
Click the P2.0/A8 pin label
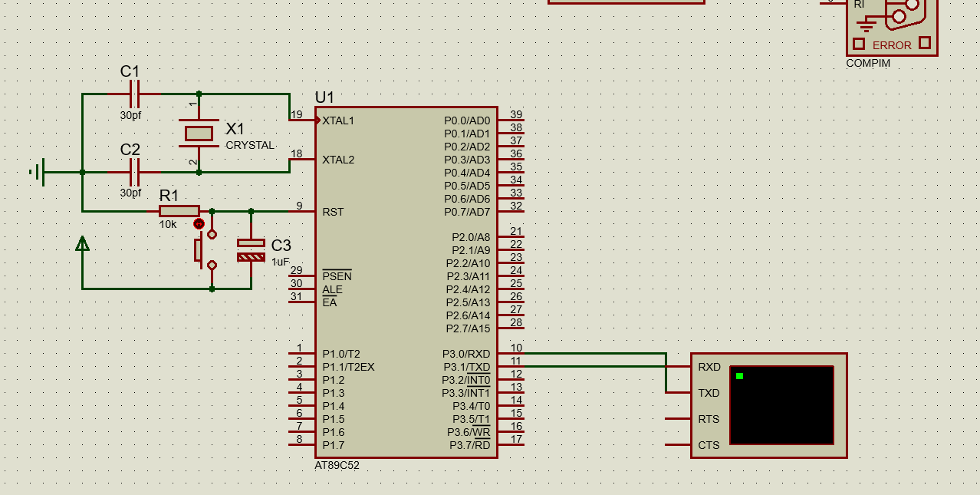click(x=471, y=237)
